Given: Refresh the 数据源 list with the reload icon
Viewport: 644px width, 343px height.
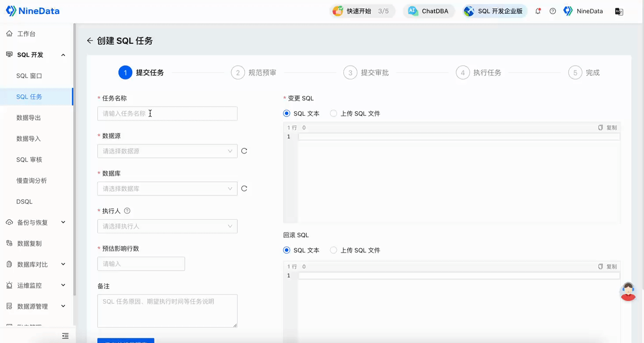Looking at the screenshot, I should pos(244,151).
